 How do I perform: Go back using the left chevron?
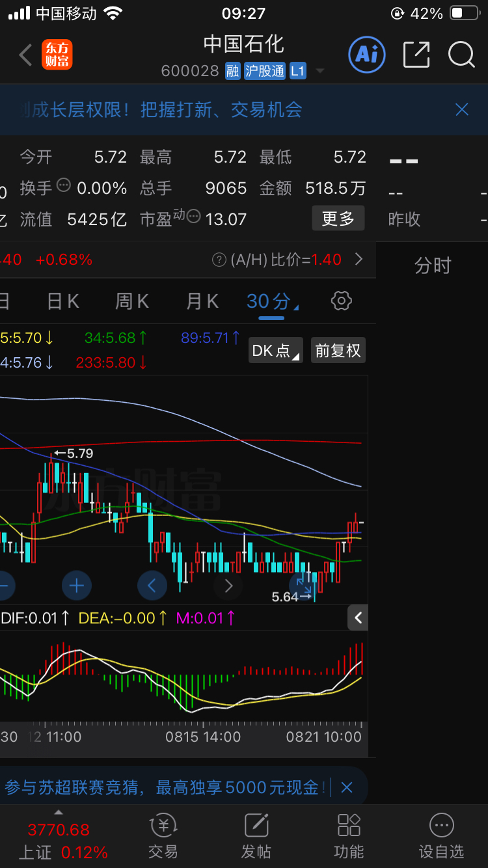coord(26,55)
